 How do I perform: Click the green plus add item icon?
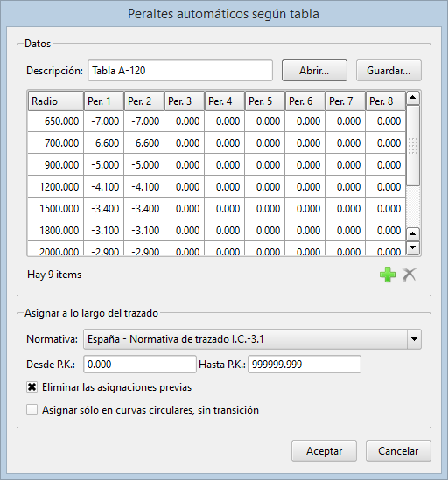(388, 275)
